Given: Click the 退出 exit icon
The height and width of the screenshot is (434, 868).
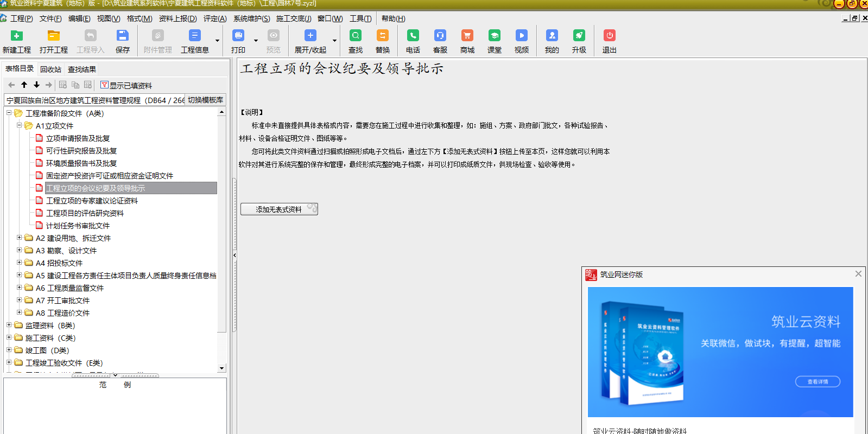Looking at the screenshot, I should click(x=609, y=36).
